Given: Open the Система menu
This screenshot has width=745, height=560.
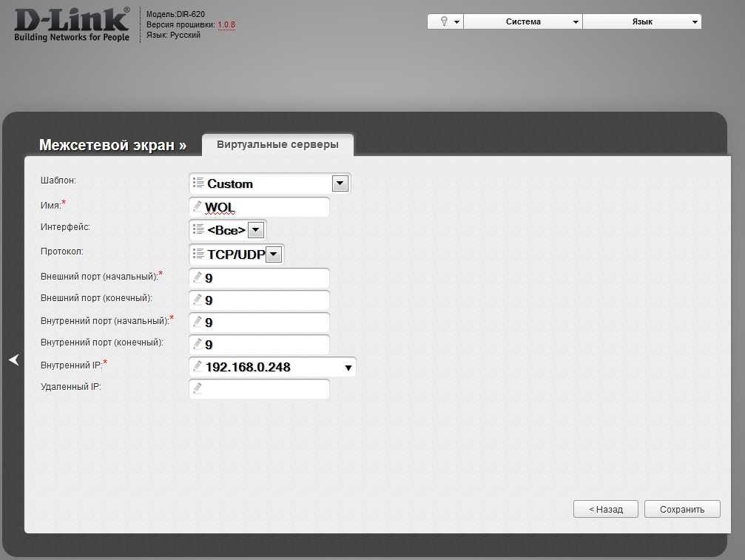Looking at the screenshot, I should (x=523, y=21).
